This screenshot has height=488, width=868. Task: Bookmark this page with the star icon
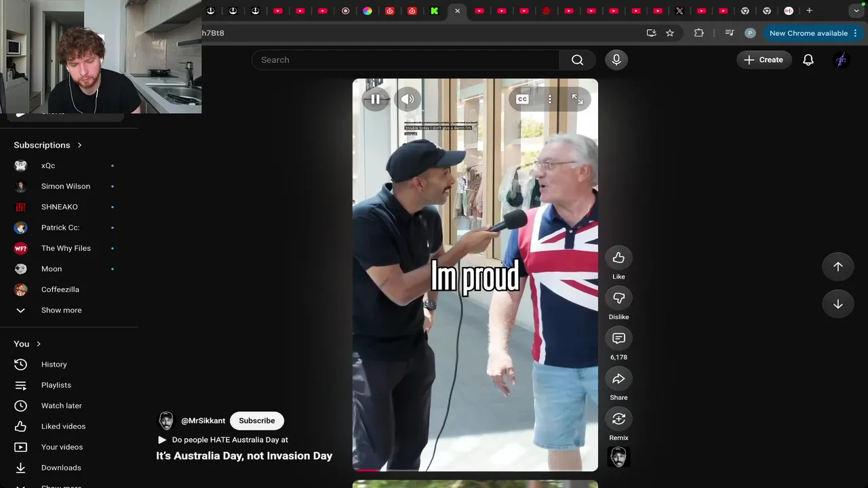coord(670,33)
